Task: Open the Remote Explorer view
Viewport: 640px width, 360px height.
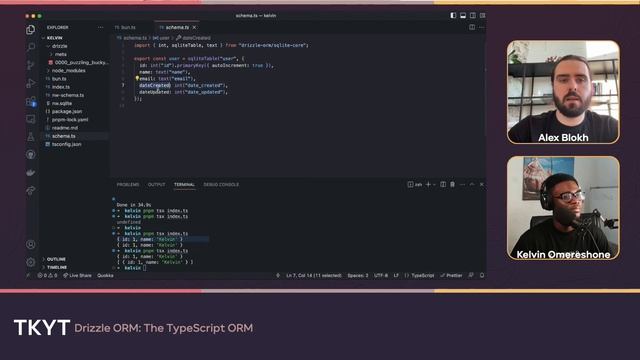Action: (31, 119)
